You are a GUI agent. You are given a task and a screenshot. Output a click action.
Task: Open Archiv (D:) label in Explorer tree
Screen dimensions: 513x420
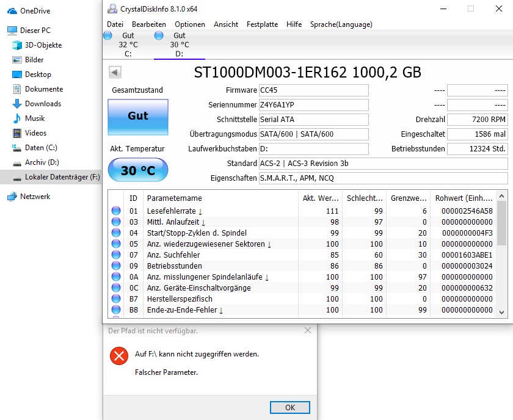(42, 162)
